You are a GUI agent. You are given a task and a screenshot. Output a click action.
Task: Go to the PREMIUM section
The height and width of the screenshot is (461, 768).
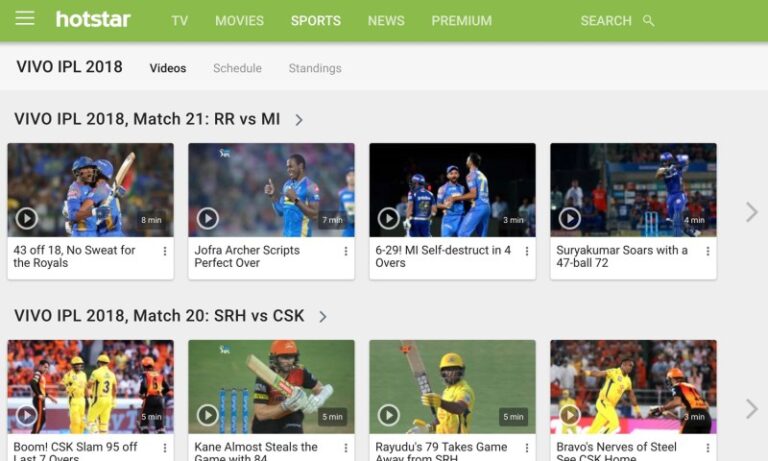[x=461, y=21]
